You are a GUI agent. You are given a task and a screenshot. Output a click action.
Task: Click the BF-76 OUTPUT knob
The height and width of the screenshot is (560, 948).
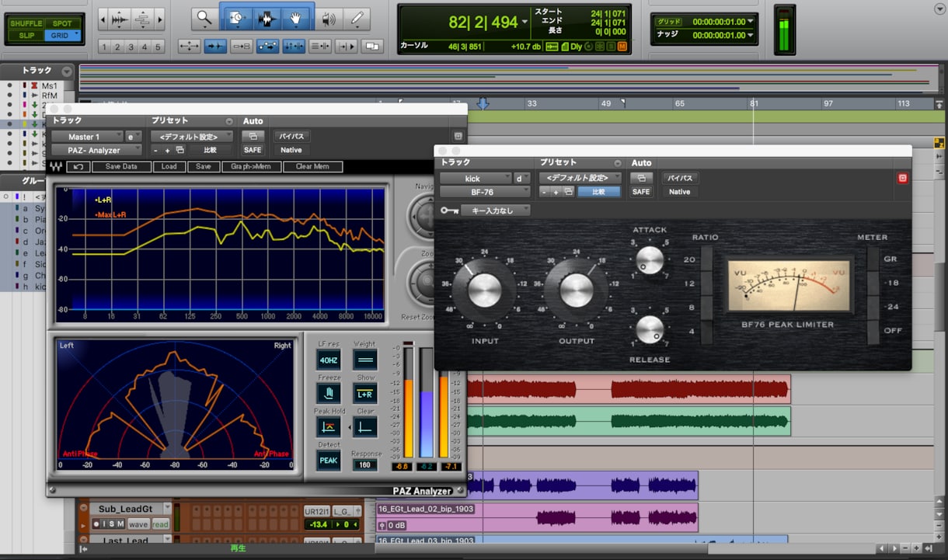tap(576, 290)
